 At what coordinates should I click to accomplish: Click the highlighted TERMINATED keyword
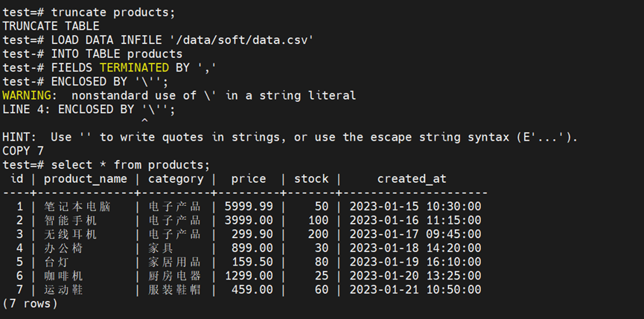point(134,67)
